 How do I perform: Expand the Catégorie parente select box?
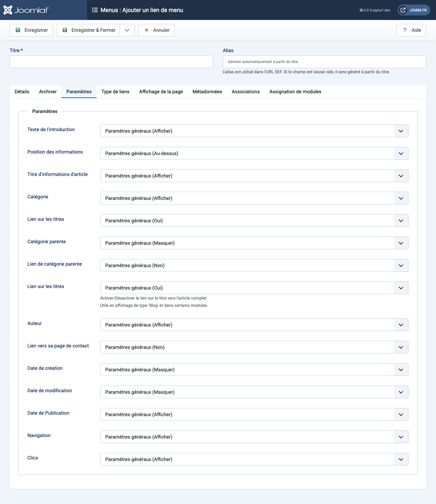pyautogui.click(x=254, y=243)
